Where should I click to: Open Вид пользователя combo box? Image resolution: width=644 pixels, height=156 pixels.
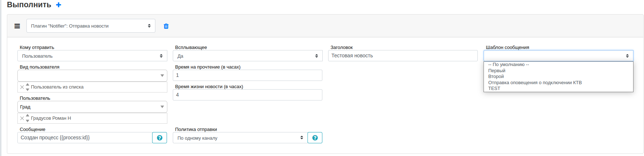click(92, 75)
